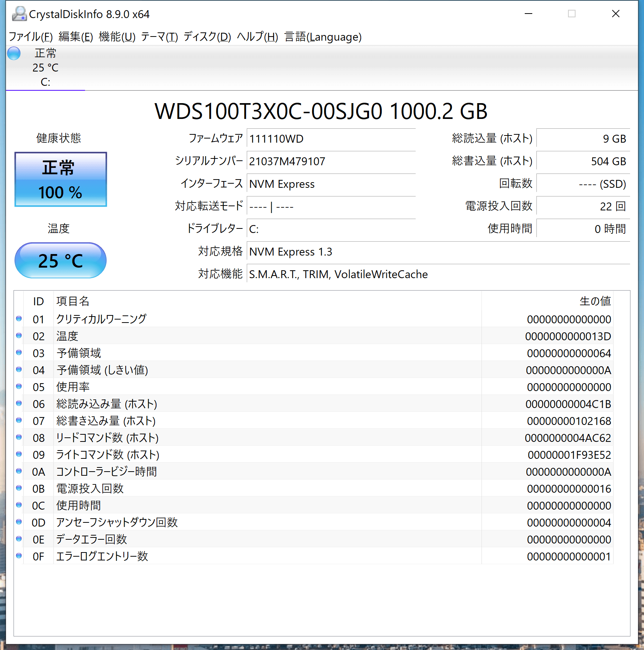This screenshot has height=650, width=644.
Task: Click the firmware field showing 111110WD
Action: click(x=331, y=139)
